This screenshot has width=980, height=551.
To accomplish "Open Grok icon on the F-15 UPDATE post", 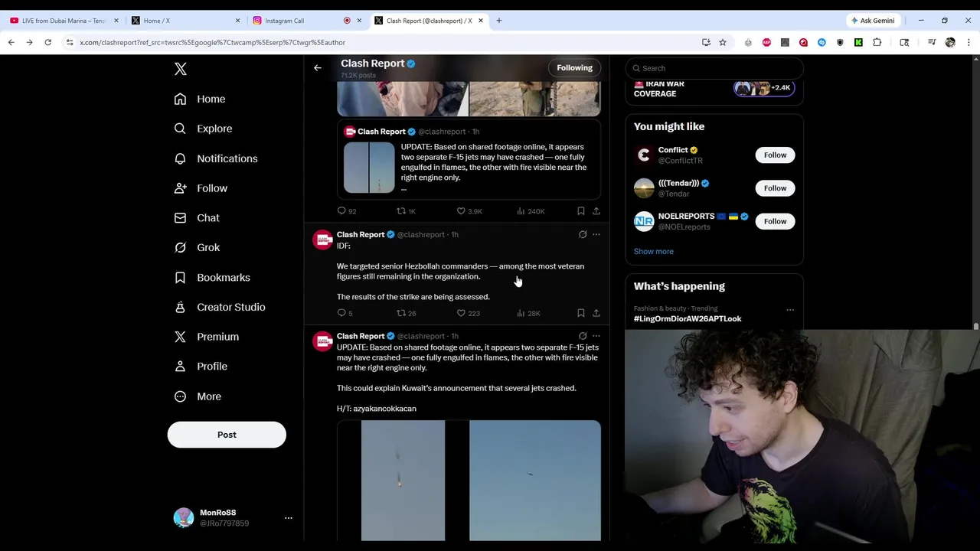I will (x=583, y=336).
